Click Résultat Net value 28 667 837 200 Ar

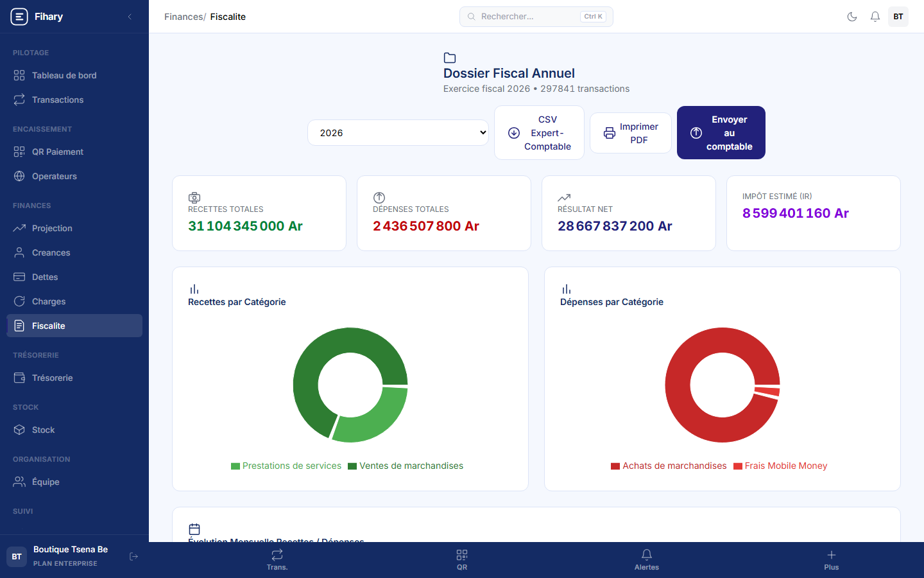(615, 226)
